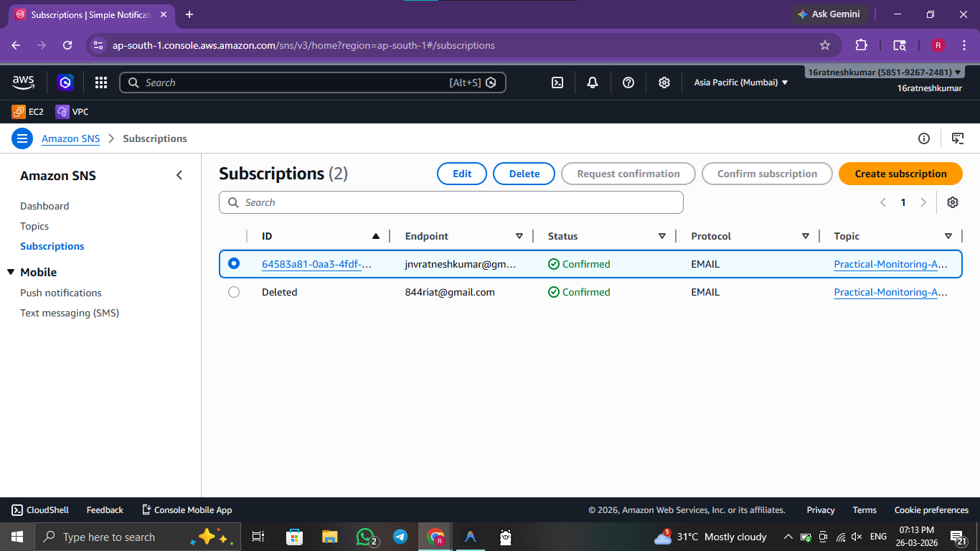Screen dimensions: 980x551
Task: Open Amazon SNS breadcrumb link
Action: (x=70, y=138)
